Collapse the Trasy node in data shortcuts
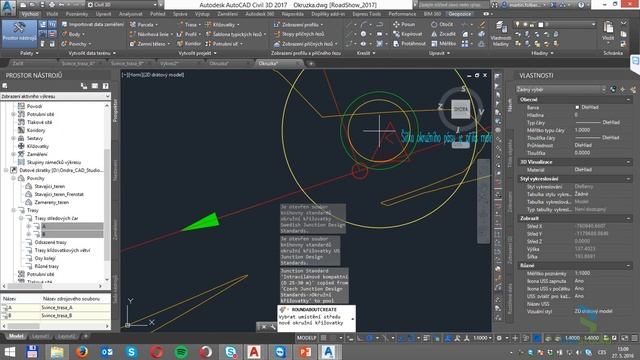640x360 pixels. 13,210
